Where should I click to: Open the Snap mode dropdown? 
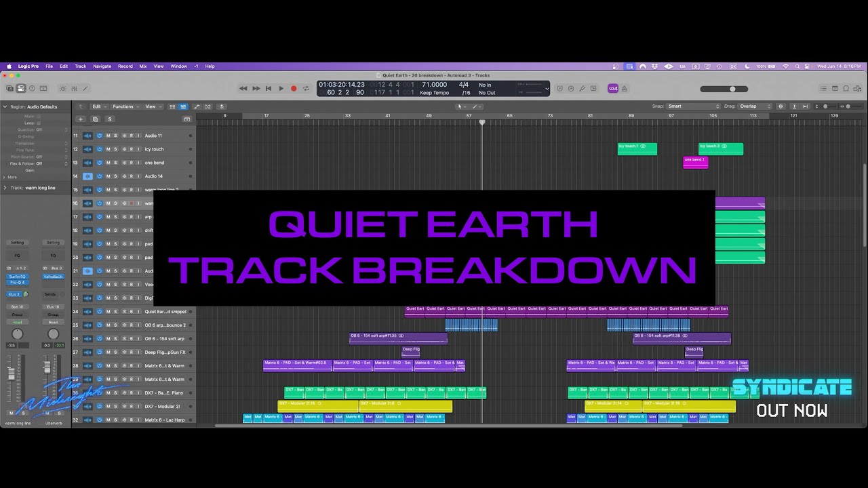[693, 106]
